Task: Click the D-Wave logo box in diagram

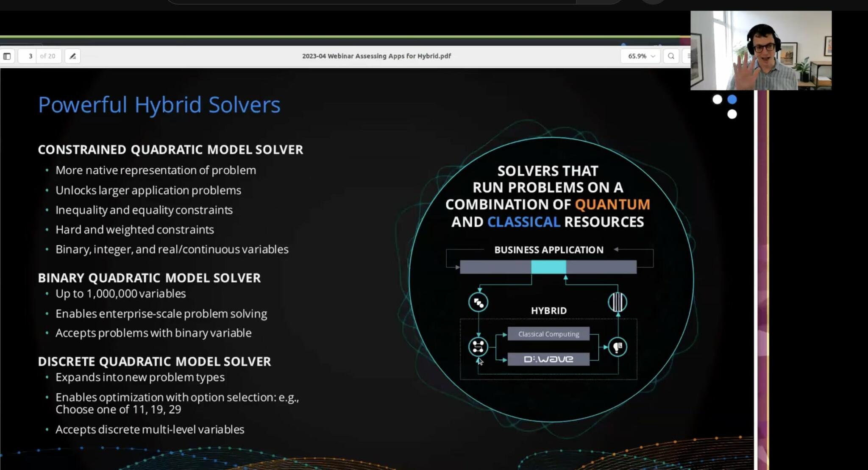Action: (x=548, y=359)
